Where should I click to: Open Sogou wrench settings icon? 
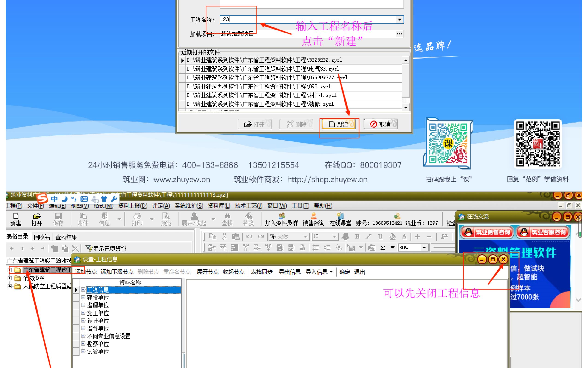point(114,199)
